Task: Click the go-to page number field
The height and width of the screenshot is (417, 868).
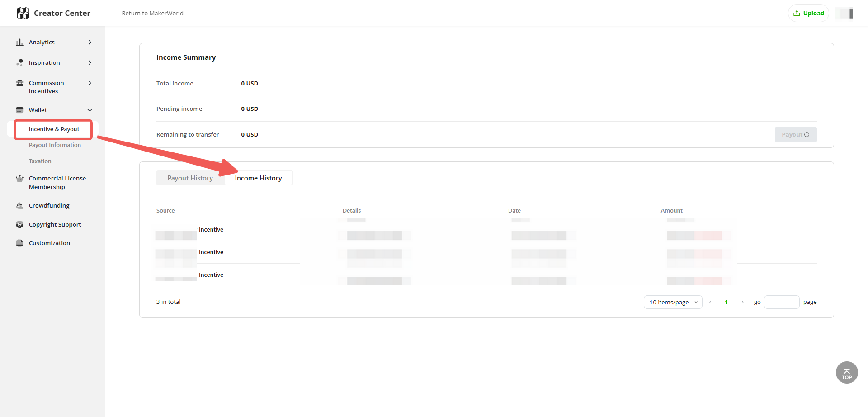Action: [782, 302]
